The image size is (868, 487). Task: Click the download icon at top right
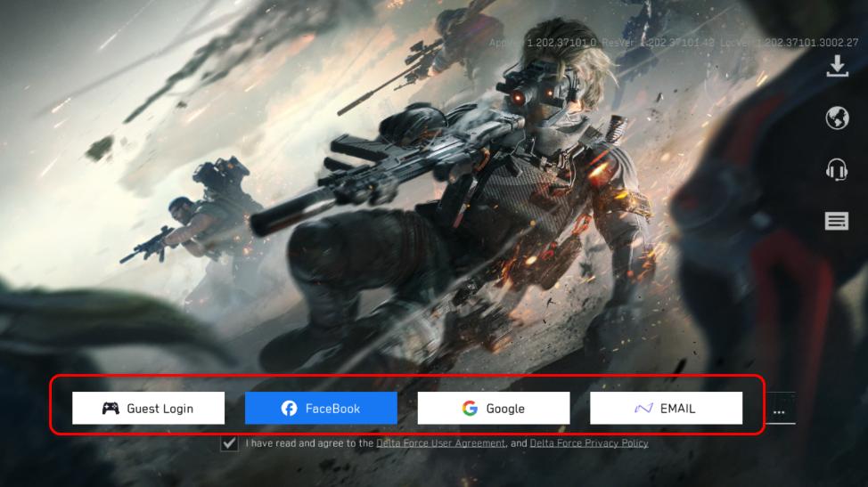point(837,67)
